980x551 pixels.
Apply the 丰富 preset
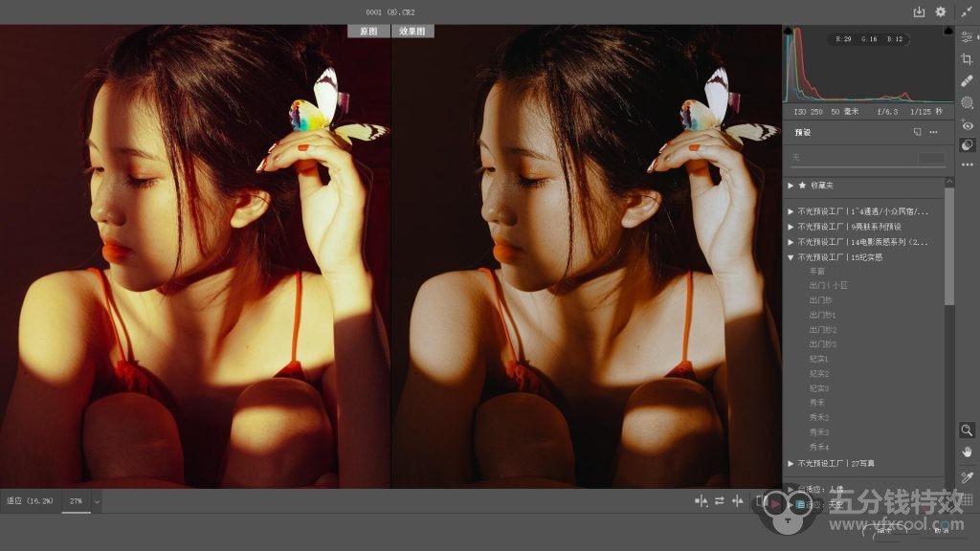tap(817, 271)
